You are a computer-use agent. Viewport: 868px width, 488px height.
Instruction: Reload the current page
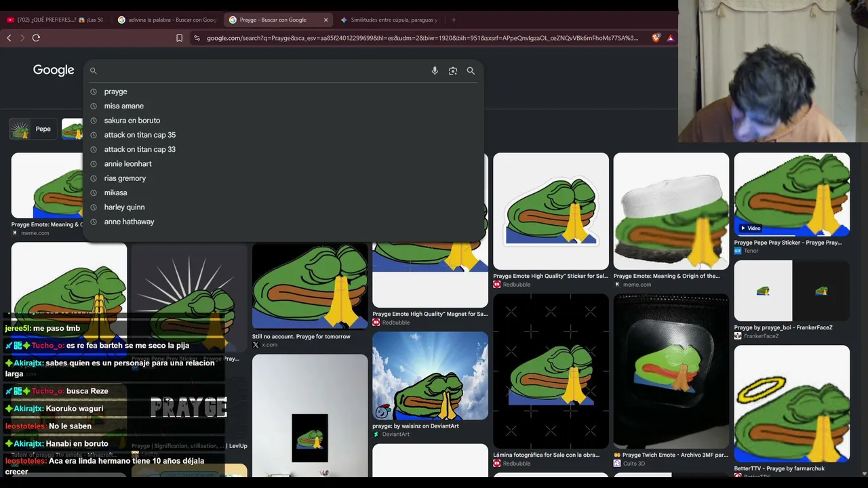click(36, 38)
